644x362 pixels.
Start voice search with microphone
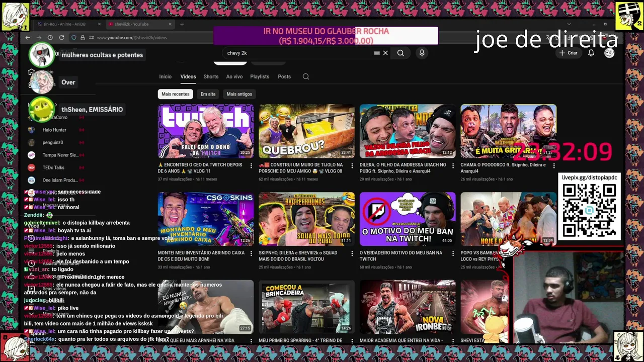tap(422, 53)
